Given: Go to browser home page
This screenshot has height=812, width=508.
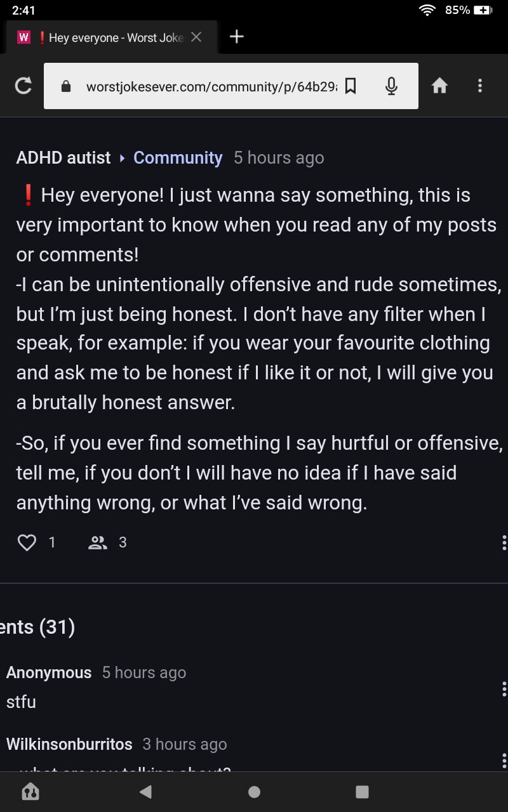Looking at the screenshot, I should point(439,86).
